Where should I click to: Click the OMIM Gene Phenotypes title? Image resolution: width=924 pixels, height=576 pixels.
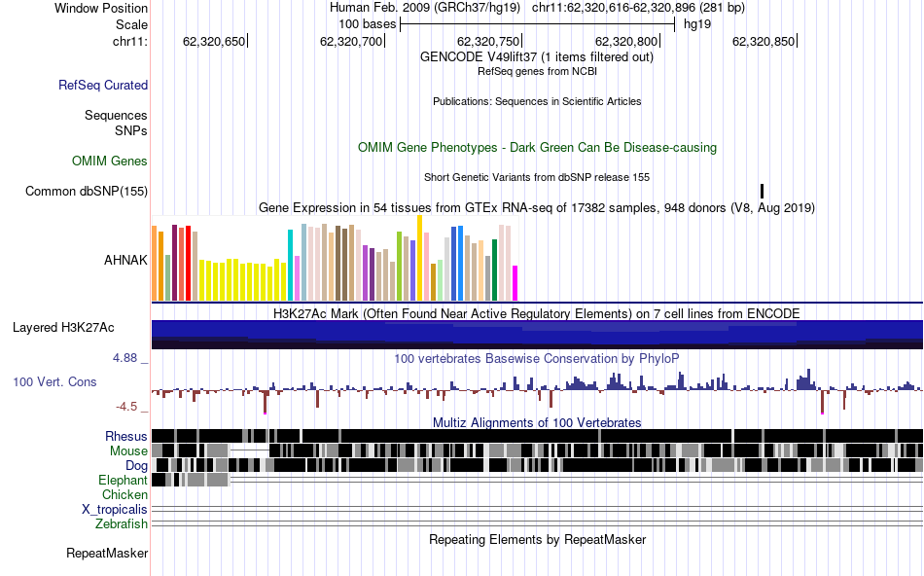537,147
